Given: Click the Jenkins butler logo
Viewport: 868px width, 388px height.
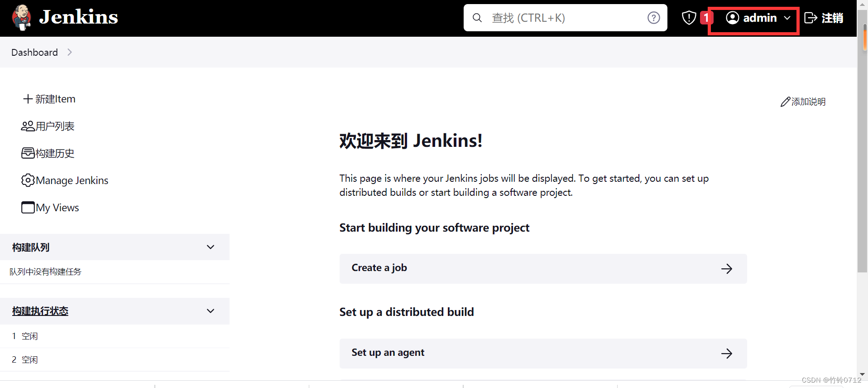Looking at the screenshot, I should pos(21,18).
